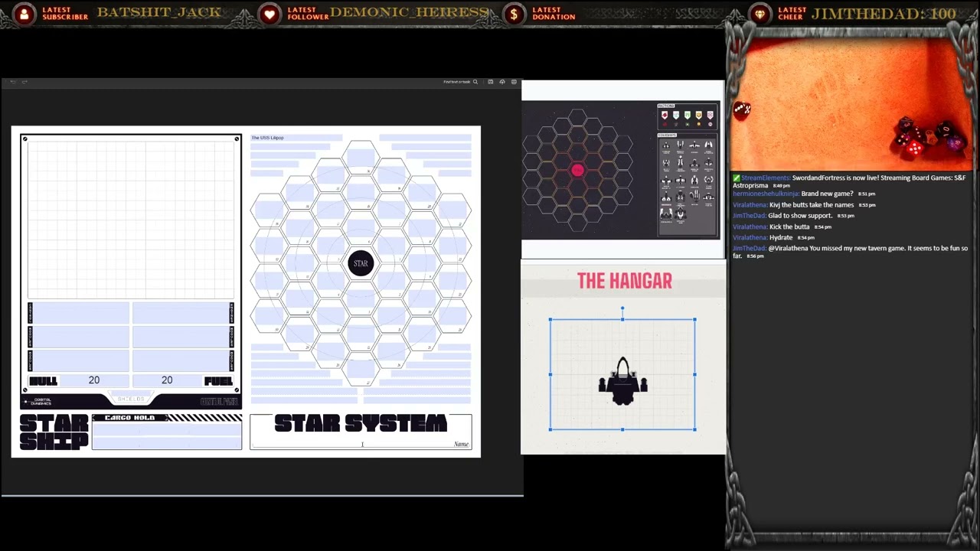This screenshot has width=980, height=551.
Task: Click the Latest Cheer gem icon
Action: pos(759,14)
